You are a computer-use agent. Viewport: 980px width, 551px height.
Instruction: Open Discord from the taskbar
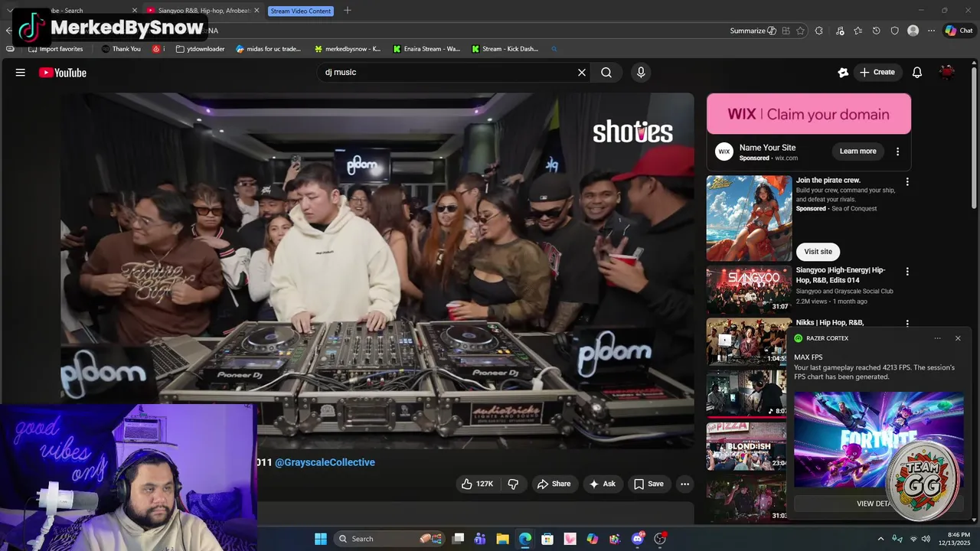(x=638, y=539)
